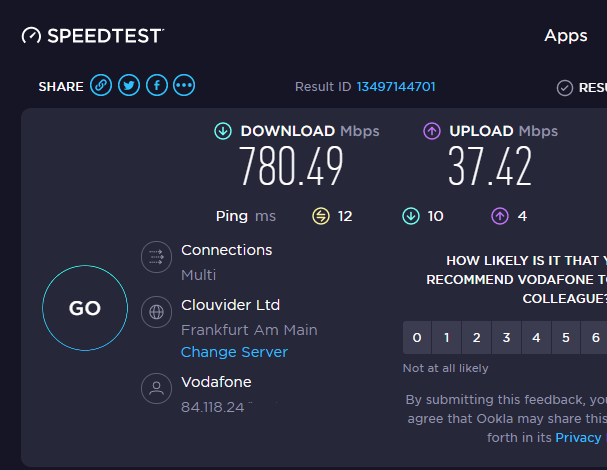Click the download arrow icon

(x=223, y=131)
